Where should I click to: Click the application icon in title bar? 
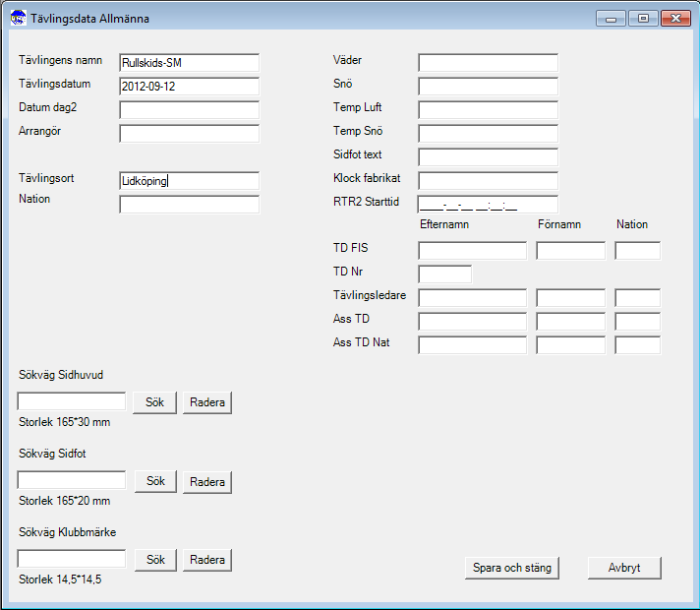[x=18, y=19]
